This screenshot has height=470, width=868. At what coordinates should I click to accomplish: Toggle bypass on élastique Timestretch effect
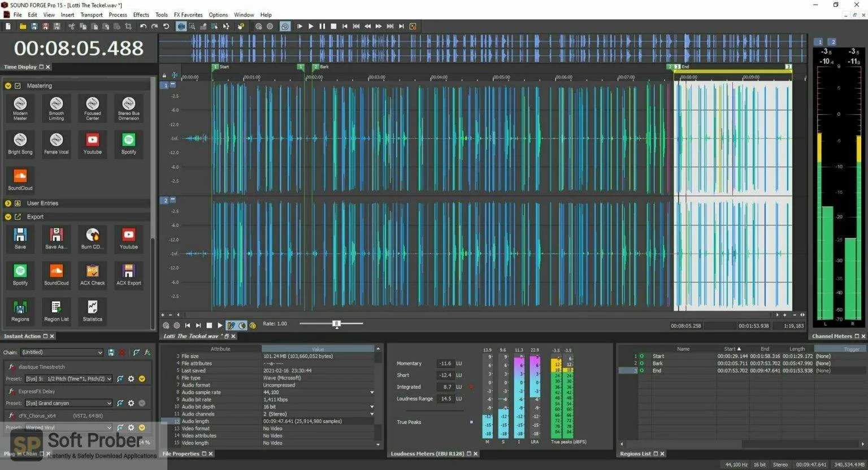coord(11,367)
